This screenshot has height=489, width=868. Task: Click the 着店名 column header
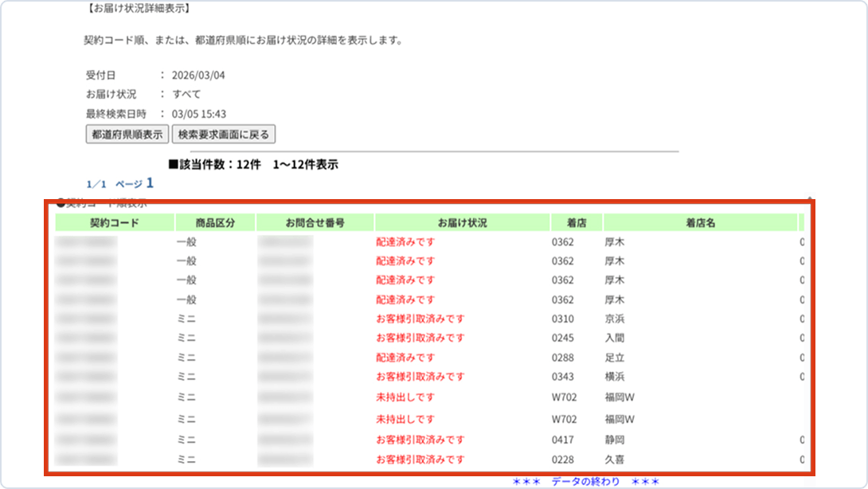point(700,223)
